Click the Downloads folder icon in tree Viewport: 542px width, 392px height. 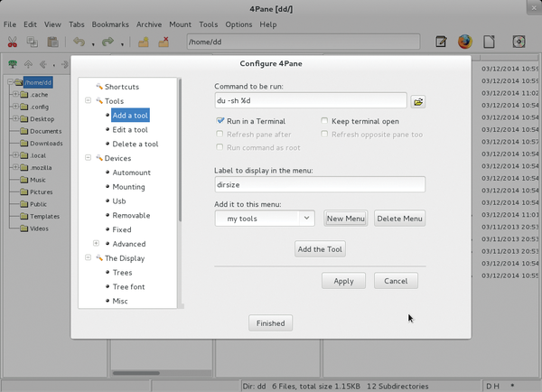coord(23,143)
